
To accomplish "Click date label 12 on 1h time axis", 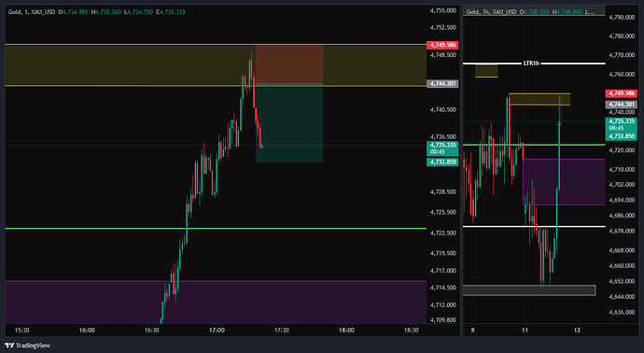I will tap(577, 330).
